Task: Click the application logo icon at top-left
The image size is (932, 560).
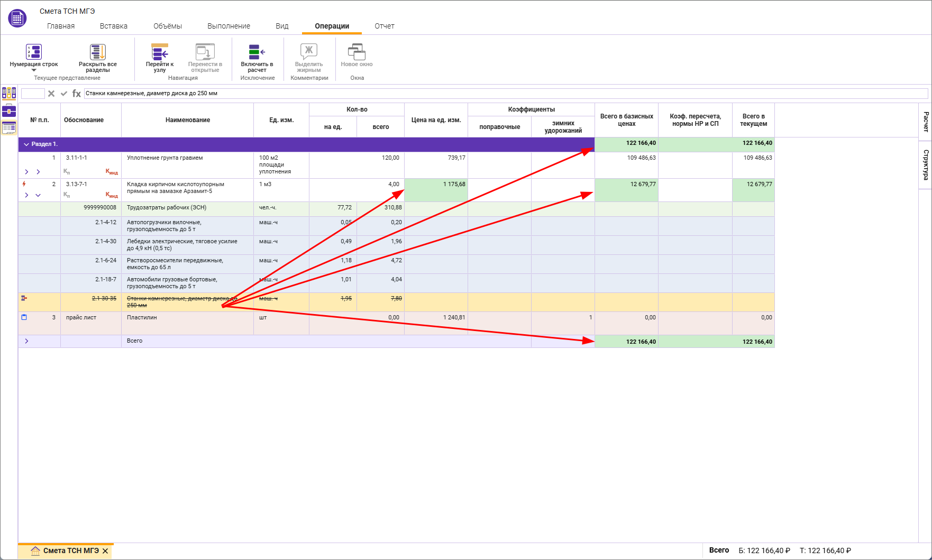Action: 17,19
